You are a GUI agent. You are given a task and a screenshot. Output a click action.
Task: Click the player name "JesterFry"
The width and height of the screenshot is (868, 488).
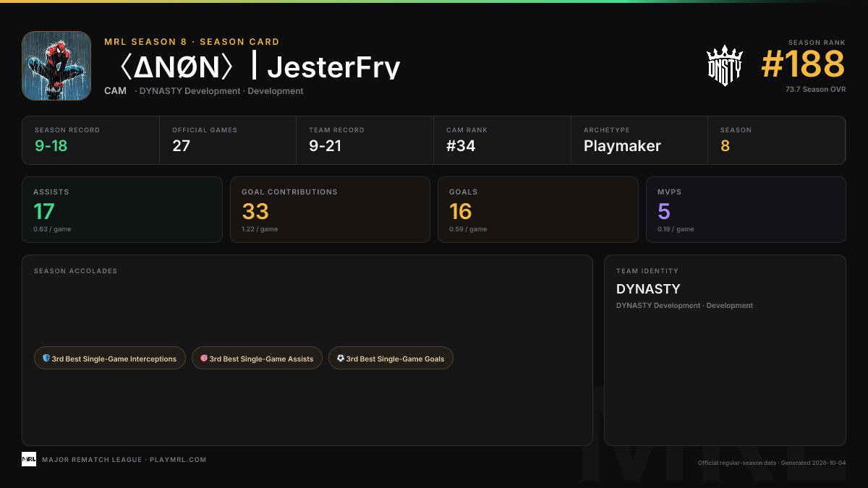tap(333, 67)
